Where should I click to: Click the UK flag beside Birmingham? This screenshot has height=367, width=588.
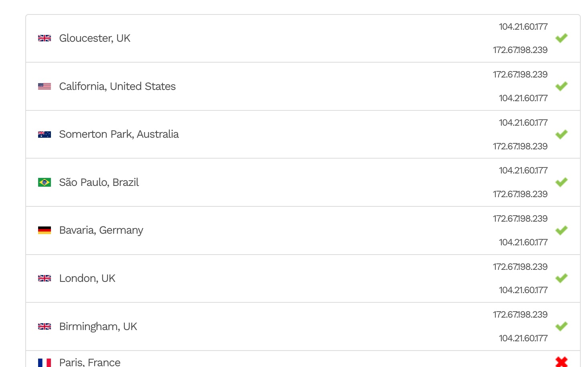(45, 326)
